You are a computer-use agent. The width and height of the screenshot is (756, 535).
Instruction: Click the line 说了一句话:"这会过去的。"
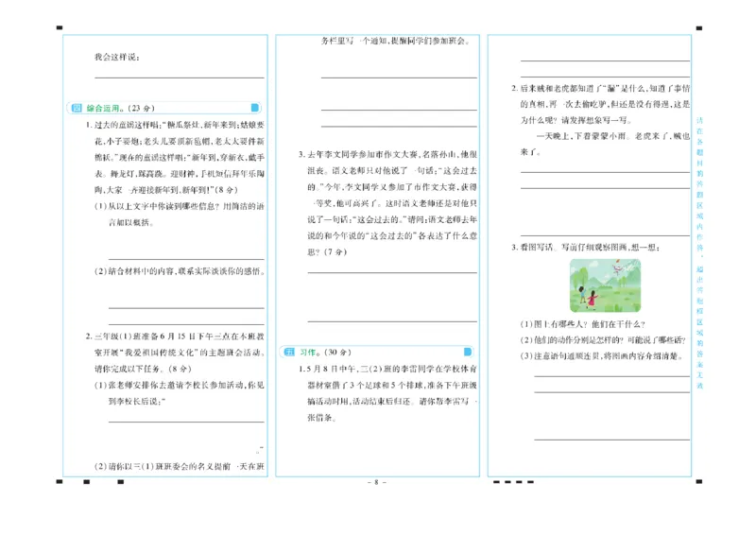click(x=392, y=219)
